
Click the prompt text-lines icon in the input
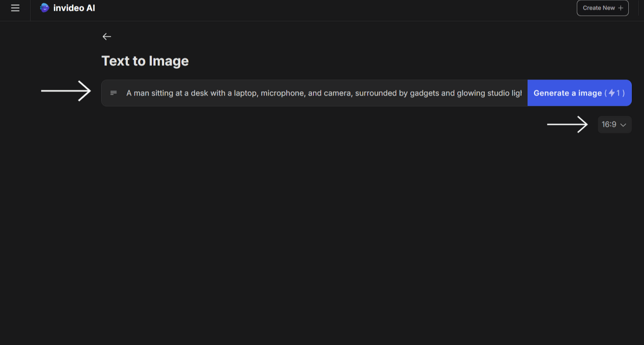[x=113, y=93]
